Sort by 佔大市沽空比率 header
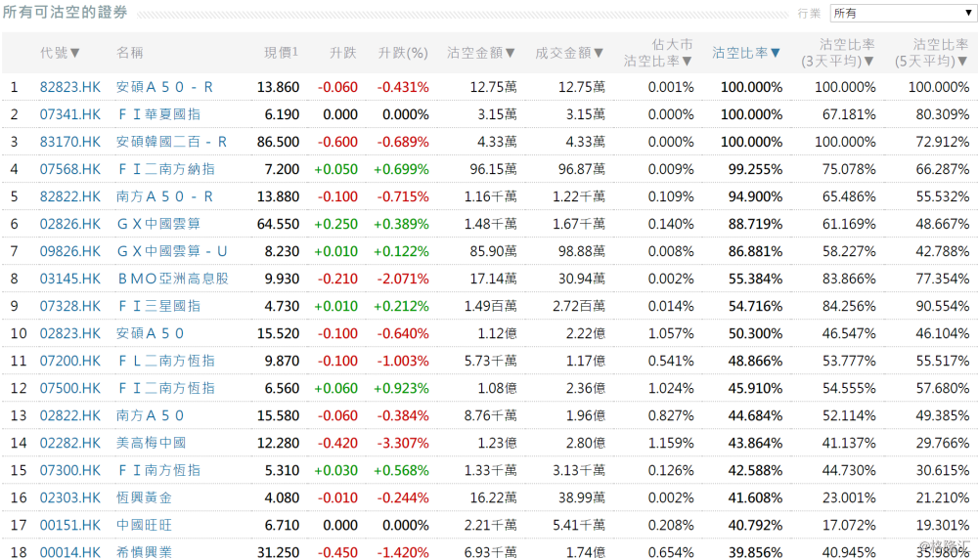Screen dimensions: 978x560 coord(659,53)
